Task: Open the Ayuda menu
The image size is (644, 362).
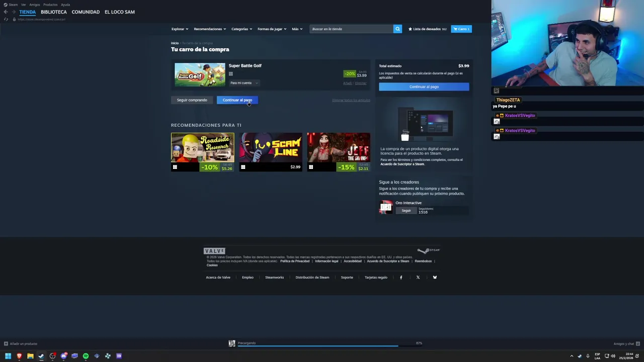Action: 65,5
